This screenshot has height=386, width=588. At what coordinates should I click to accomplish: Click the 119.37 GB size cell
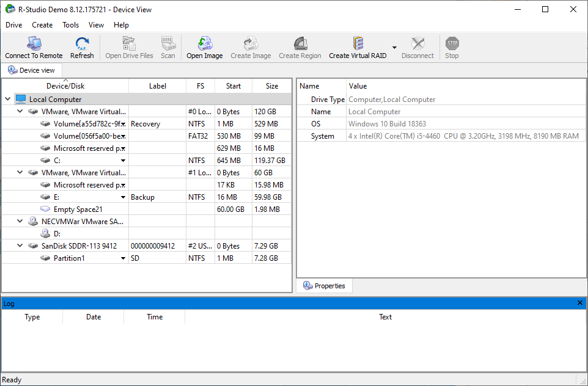pyautogui.click(x=272, y=161)
